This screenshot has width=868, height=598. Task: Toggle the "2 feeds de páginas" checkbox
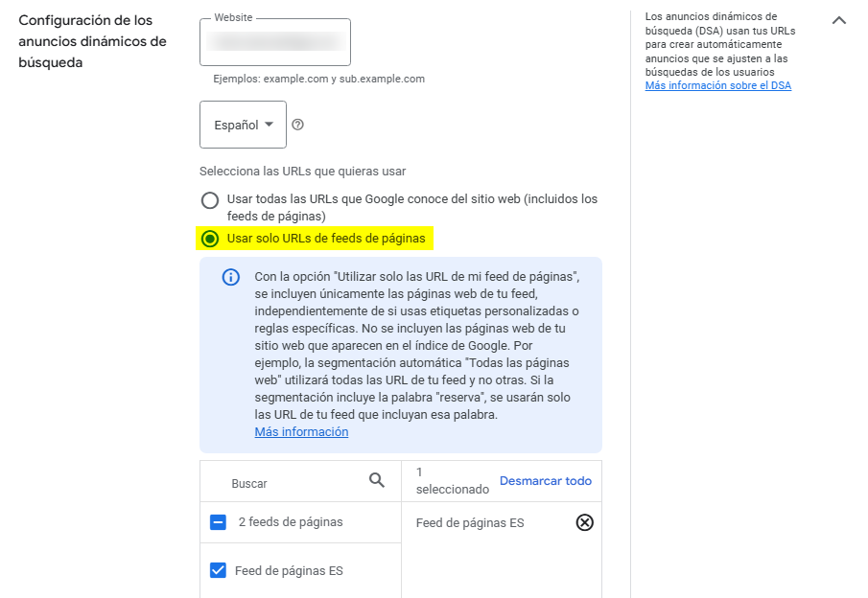coord(218,522)
